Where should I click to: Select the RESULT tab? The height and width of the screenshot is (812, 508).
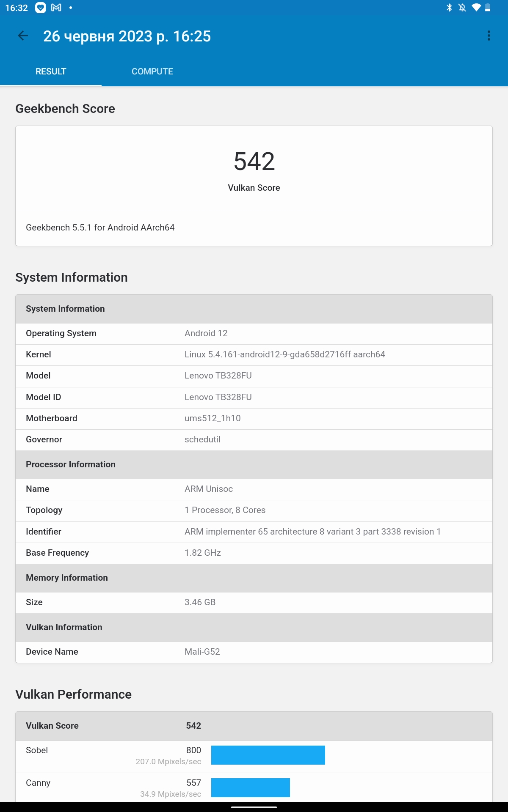pyautogui.click(x=51, y=71)
